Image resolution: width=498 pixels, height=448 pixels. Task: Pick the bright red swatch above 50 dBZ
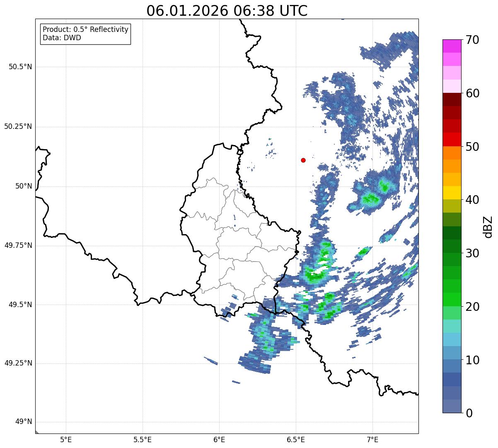click(452, 139)
